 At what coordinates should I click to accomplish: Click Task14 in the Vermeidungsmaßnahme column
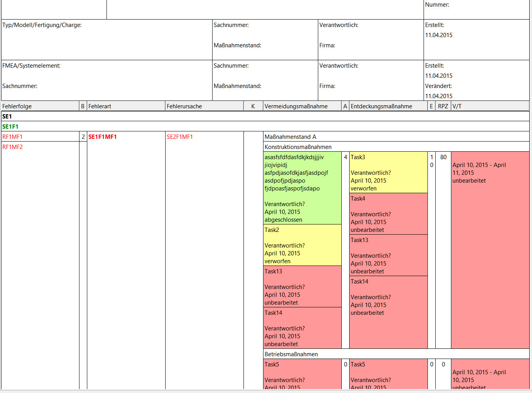click(302, 328)
